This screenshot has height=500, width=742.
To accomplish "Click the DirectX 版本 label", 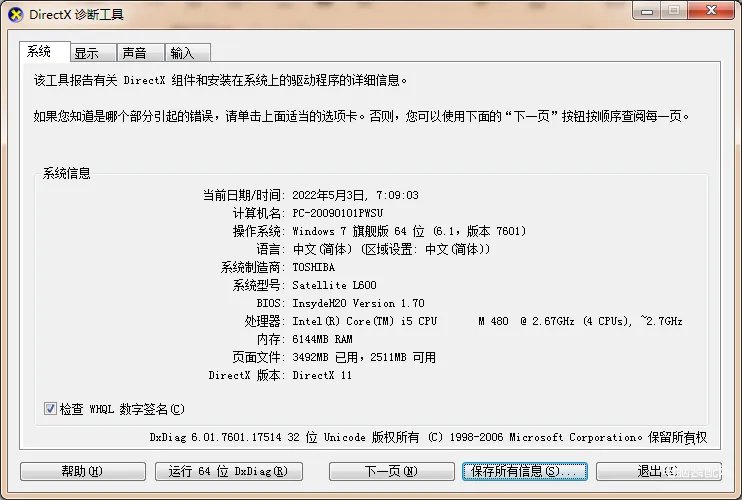I will (247, 375).
